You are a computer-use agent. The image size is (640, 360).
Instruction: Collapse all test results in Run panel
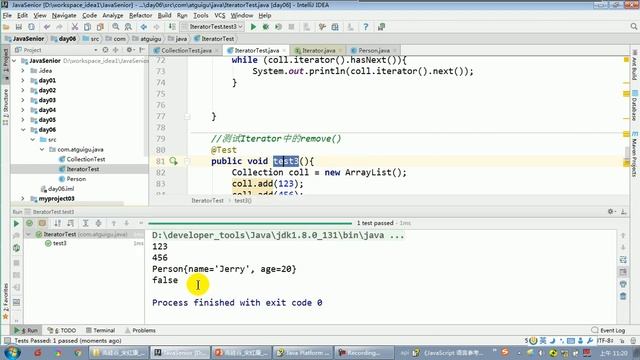pyautogui.click(x=98, y=223)
